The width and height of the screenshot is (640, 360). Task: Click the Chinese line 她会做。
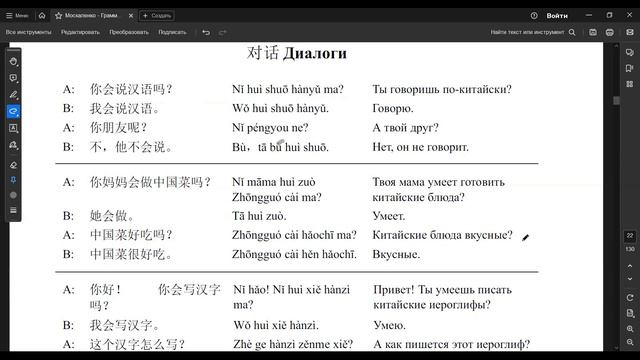point(112,216)
